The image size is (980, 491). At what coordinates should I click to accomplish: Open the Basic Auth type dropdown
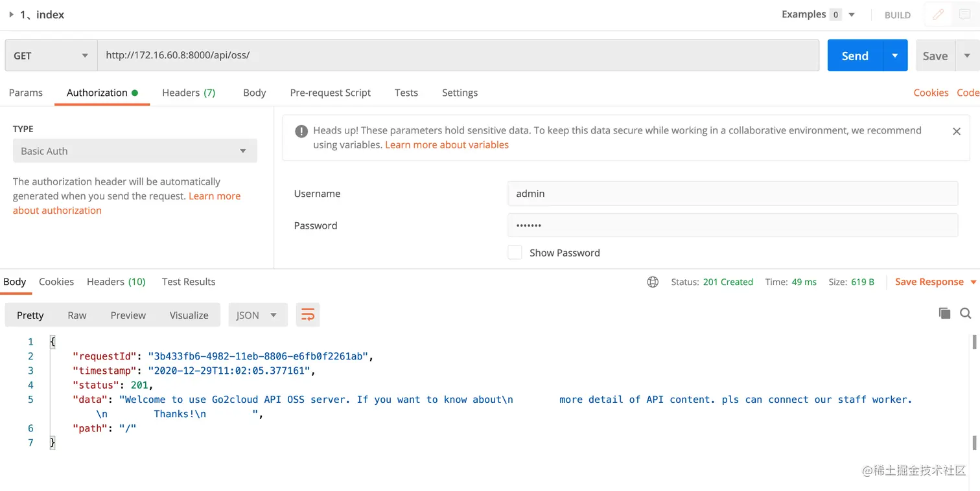point(135,151)
